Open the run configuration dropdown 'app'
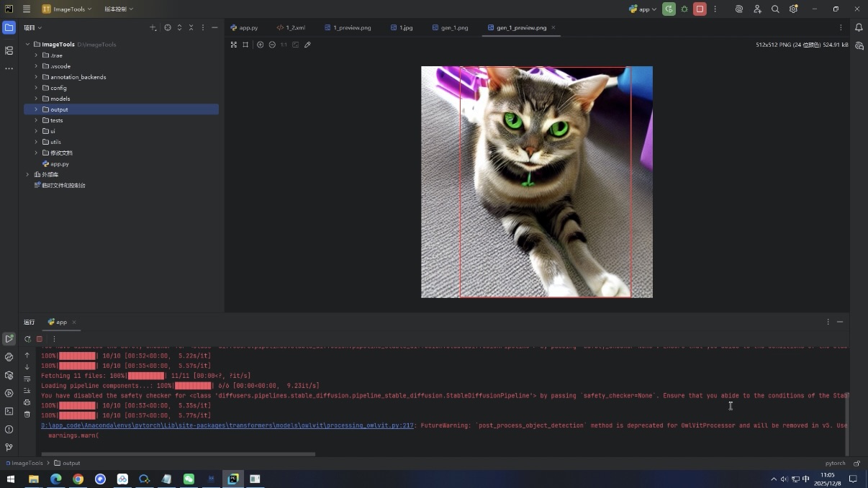 (643, 9)
